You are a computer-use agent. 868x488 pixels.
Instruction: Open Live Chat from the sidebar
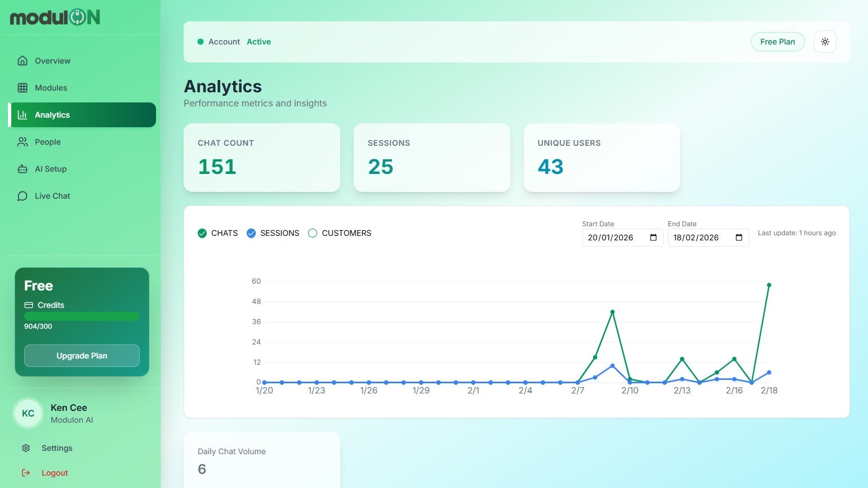pos(23,196)
